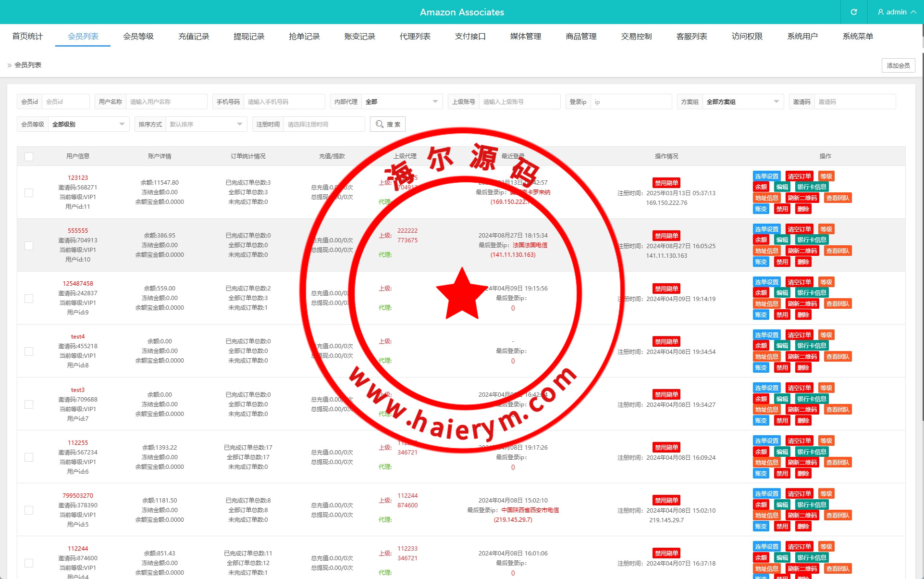Viewport: 924px width, 579px height.
Task: Click 查看团队 for user test4
Action: coord(838,357)
